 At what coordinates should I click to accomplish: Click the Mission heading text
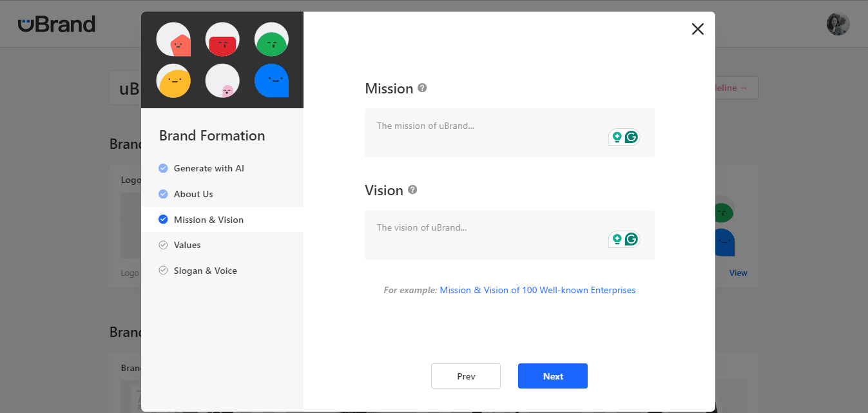click(389, 89)
